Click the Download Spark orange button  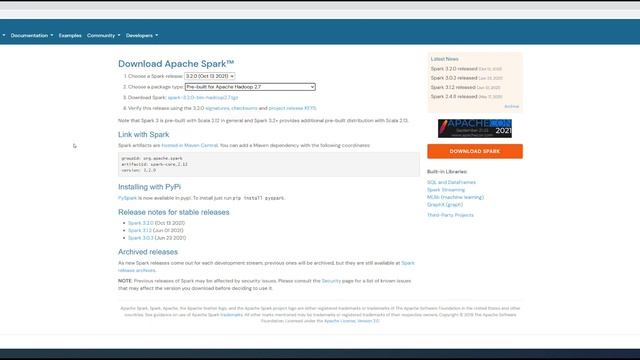click(x=475, y=151)
